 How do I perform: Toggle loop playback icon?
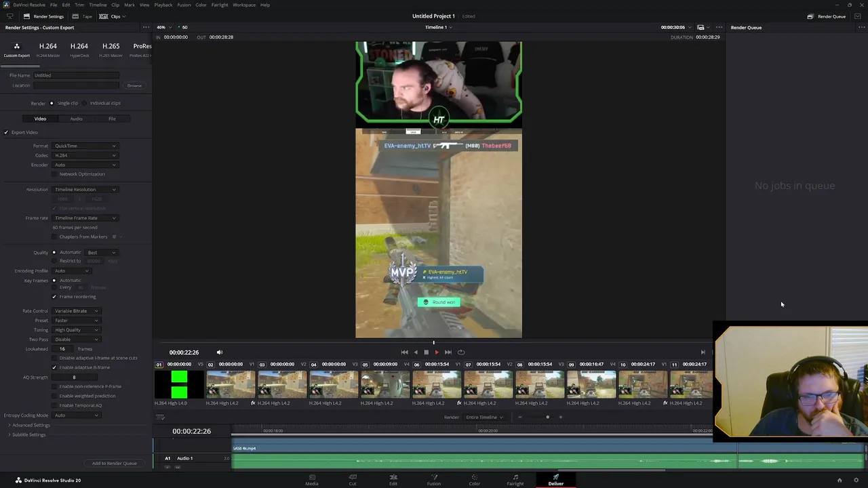[461, 352]
